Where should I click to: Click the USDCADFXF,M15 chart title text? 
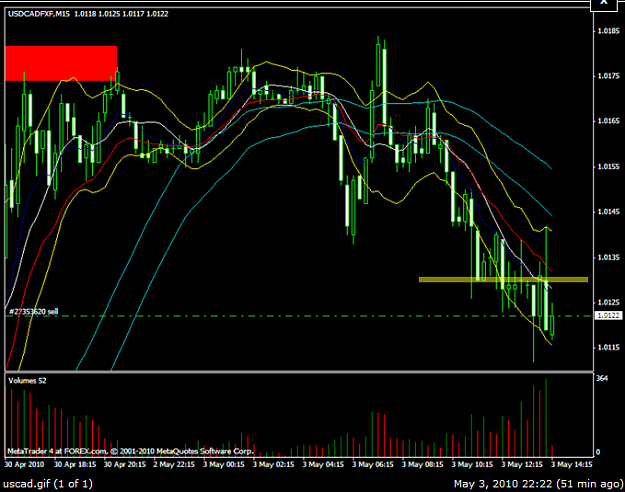pos(39,14)
